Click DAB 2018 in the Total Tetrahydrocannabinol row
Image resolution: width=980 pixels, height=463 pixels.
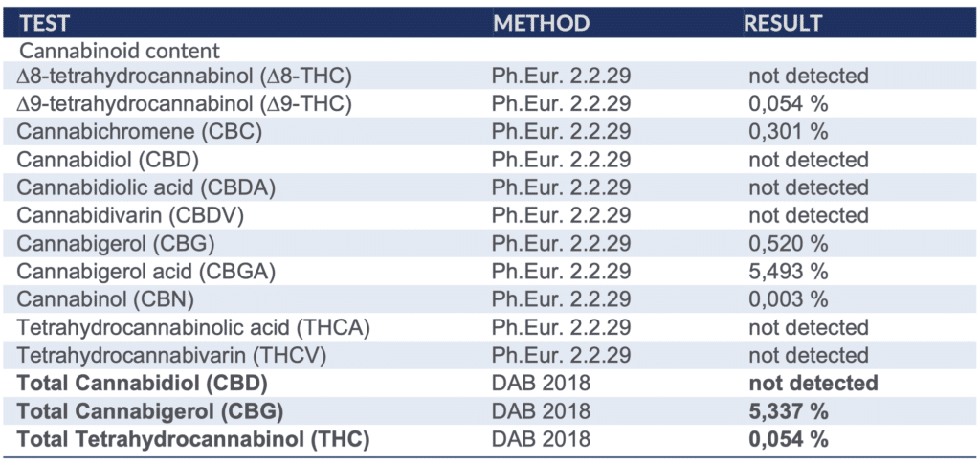541,440
